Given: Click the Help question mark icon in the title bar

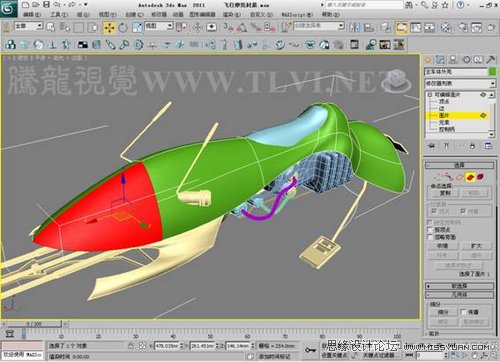Looking at the screenshot, I should 460,5.
